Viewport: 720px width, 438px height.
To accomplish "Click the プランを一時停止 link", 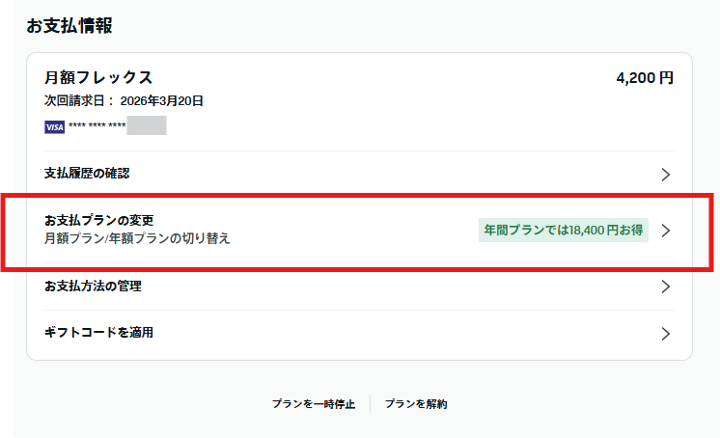I will pos(313,404).
